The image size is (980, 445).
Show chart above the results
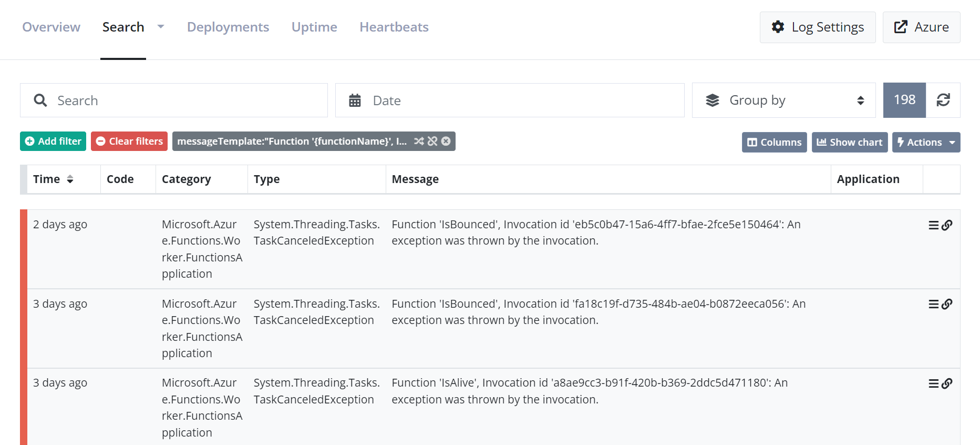(x=849, y=142)
